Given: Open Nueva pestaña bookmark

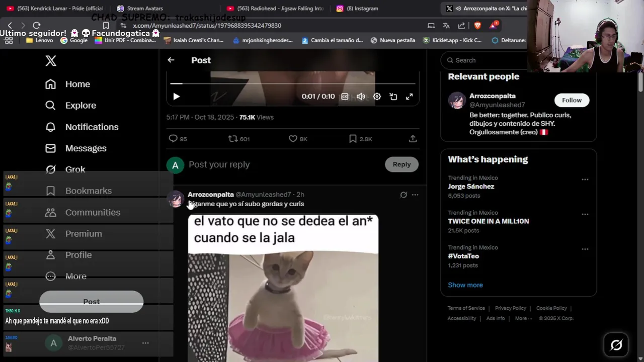Looking at the screenshot, I should coord(392,40).
